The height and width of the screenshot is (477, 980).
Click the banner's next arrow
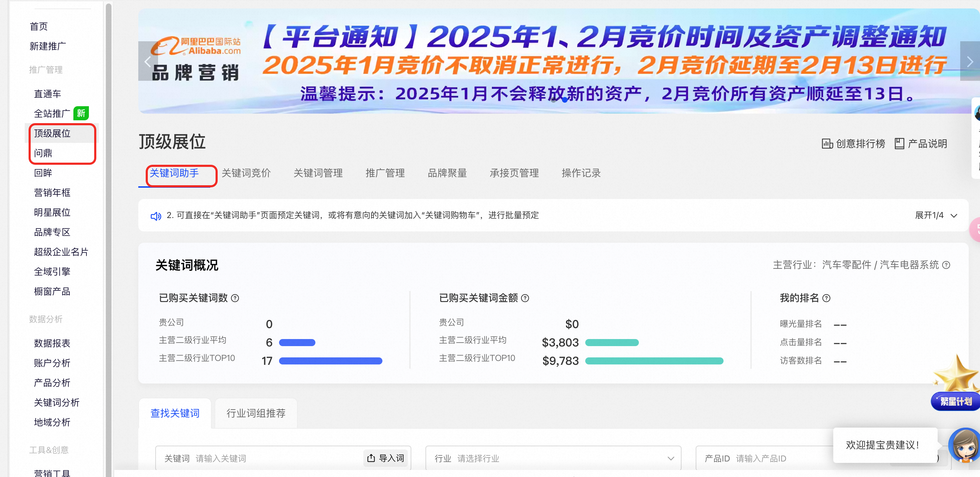tap(970, 61)
